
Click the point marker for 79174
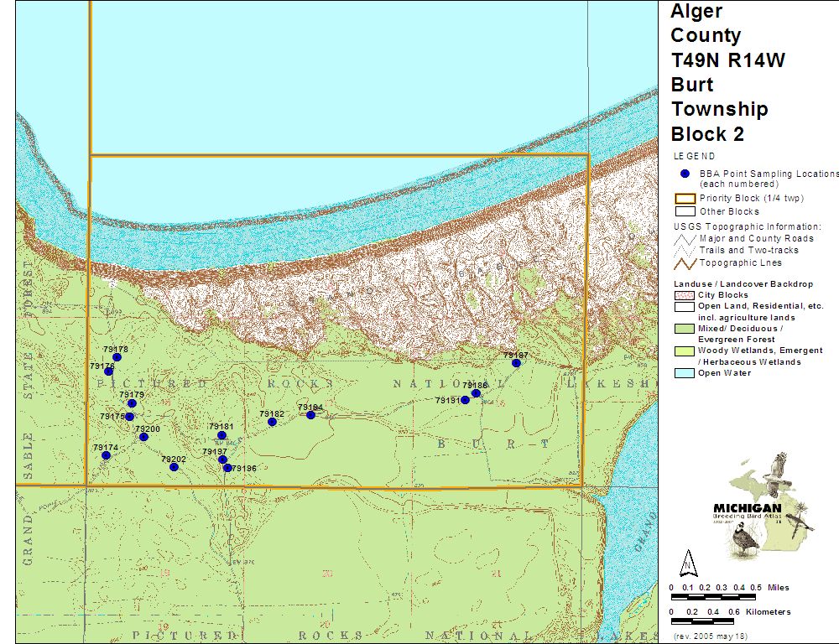click(106, 455)
